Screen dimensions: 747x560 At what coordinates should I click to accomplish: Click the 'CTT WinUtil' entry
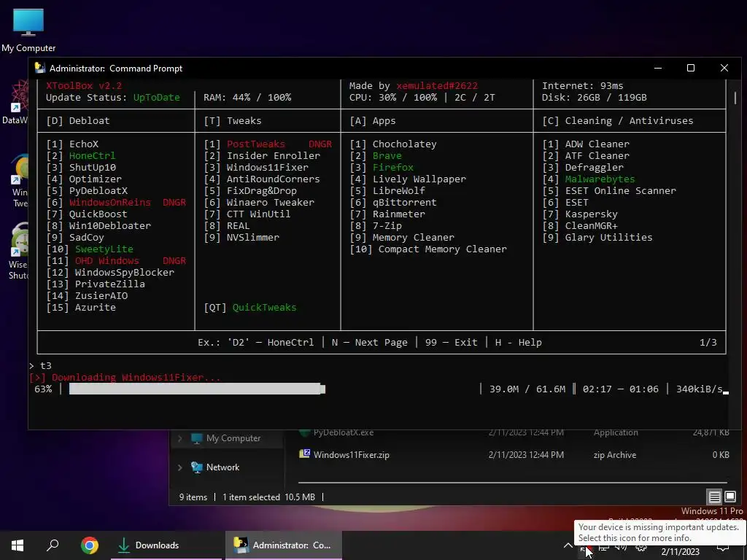click(x=259, y=214)
